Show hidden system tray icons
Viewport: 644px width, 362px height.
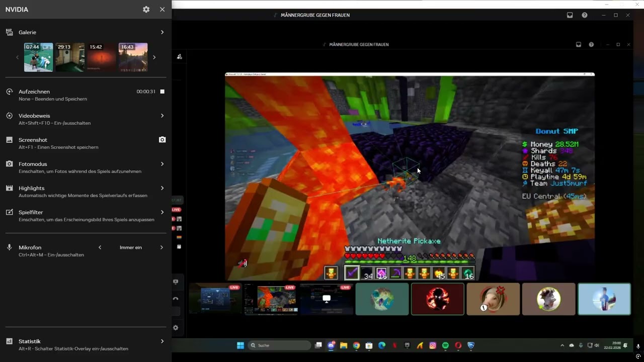click(x=562, y=345)
